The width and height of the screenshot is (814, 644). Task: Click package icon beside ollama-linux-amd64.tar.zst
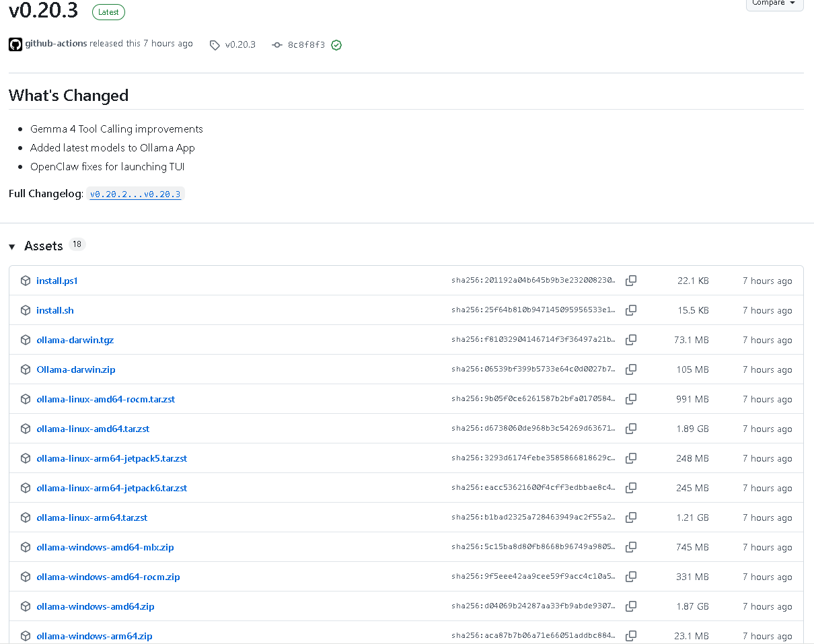click(x=26, y=429)
